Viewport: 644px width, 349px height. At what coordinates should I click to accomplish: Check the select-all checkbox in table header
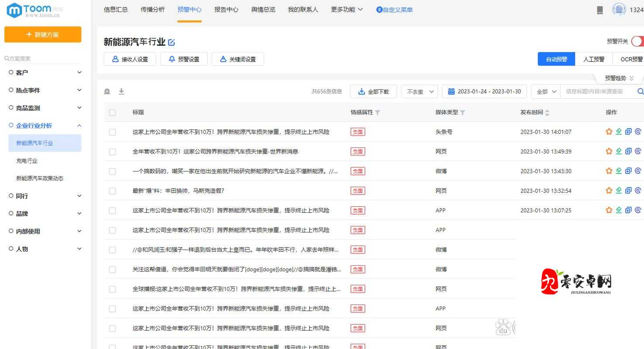pyautogui.click(x=112, y=112)
